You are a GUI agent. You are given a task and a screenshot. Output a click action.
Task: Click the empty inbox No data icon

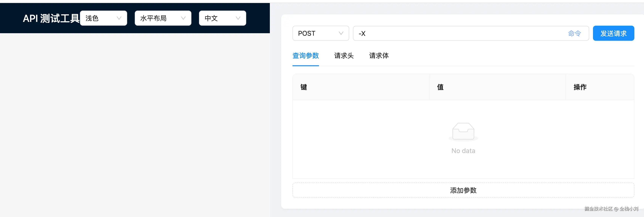tap(463, 132)
